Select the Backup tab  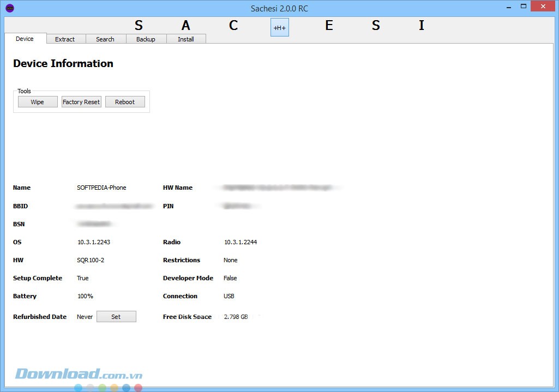tap(146, 39)
